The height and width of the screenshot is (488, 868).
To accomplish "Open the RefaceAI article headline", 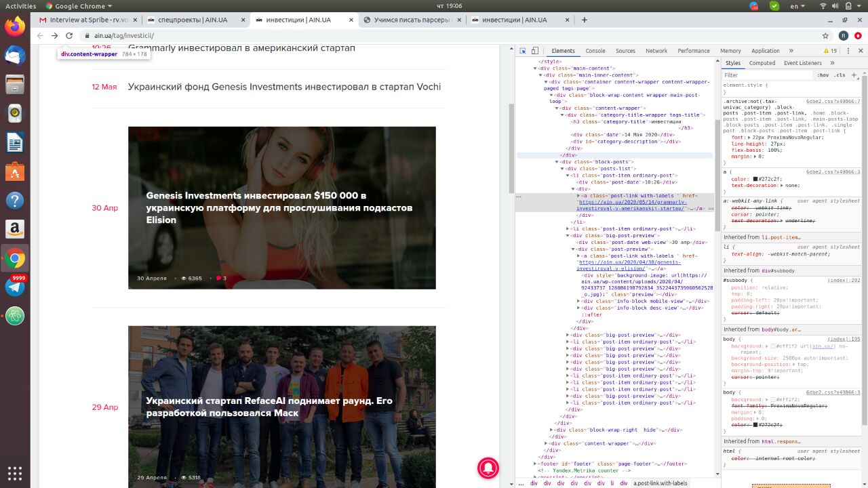I will pos(269,407).
